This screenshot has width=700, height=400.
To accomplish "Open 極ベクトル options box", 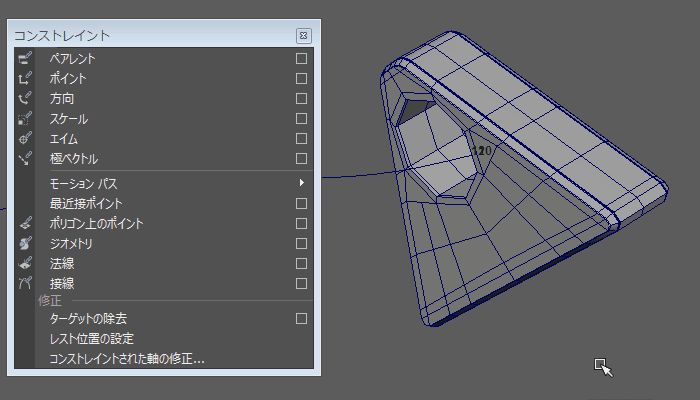I will pyautogui.click(x=301, y=158).
